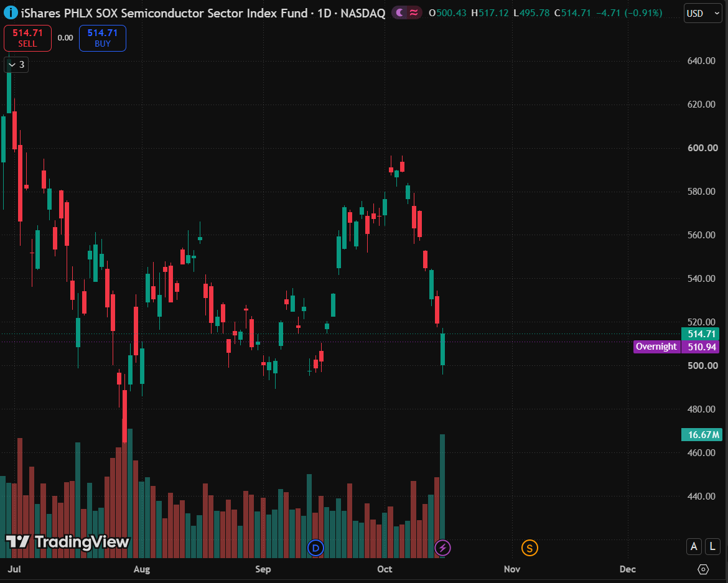Click the pink approximate-equals data icon

414,13
